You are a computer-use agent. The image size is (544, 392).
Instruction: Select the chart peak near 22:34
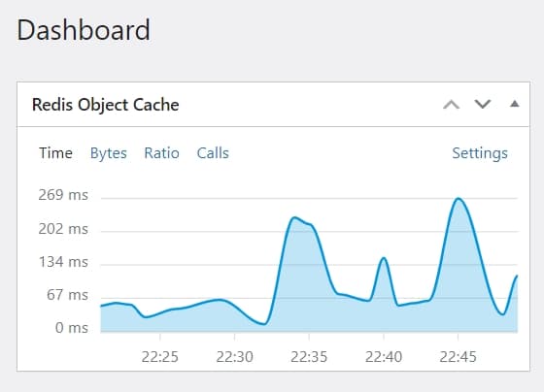tap(294, 218)
